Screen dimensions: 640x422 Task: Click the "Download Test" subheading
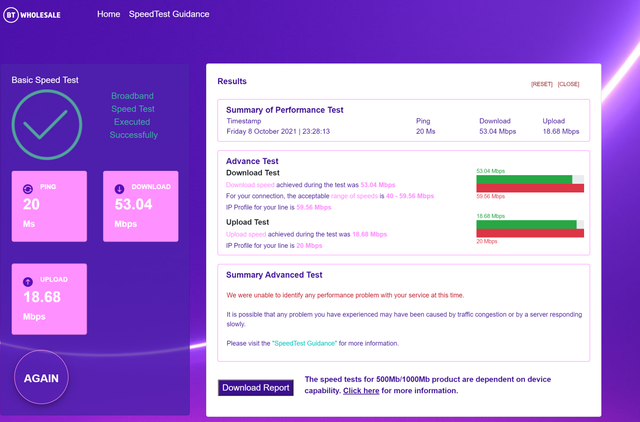[x=253, y=173]
